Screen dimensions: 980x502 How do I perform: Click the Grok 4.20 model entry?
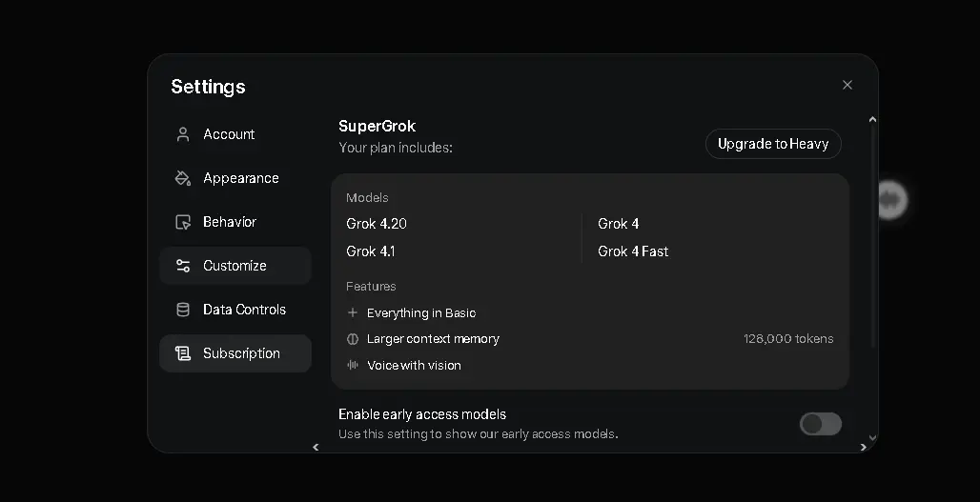coord(377,224)
